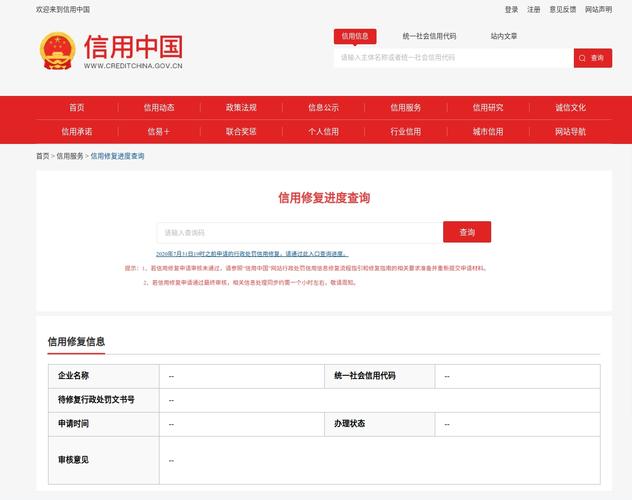
Task: Click the 信用修复信息 section heading
Action: [x=76, y=342]
